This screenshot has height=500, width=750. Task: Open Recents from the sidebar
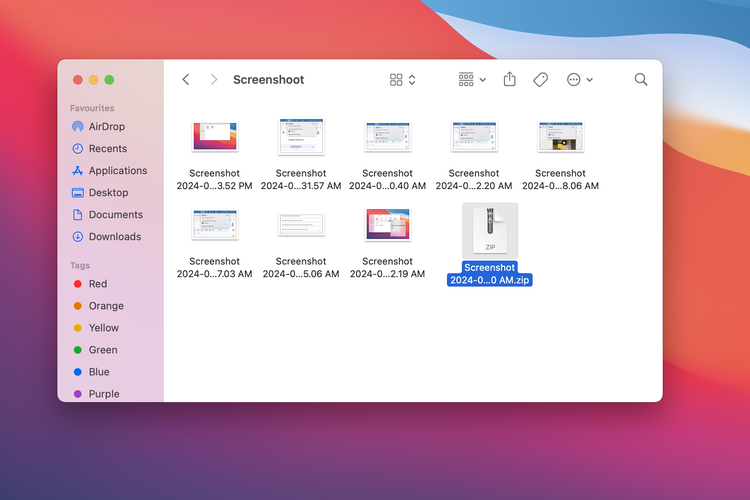(107, 149)
